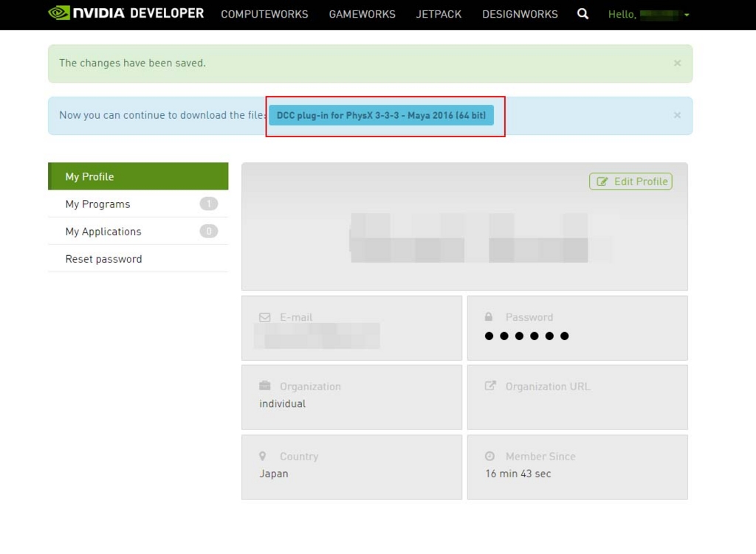The height and width of the screenshot is (554, 756).
Task: Download DCC plug-in for PhysX Maya 2016
Action: 381,115
